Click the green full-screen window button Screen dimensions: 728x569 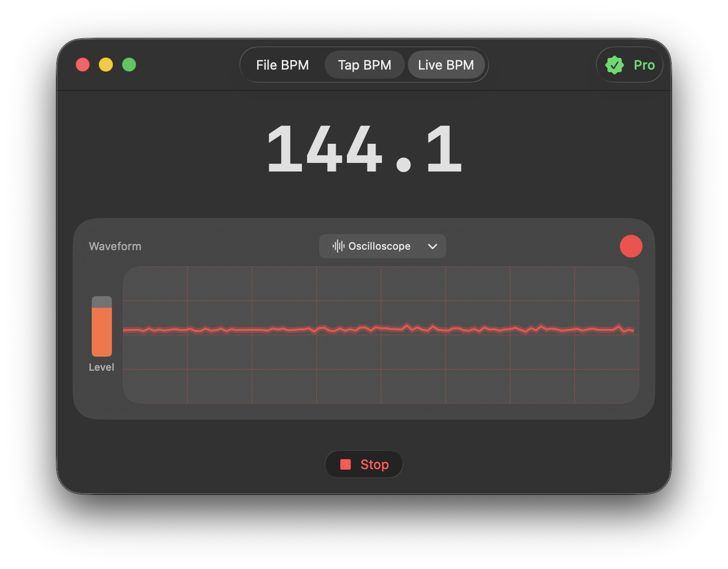coord(129,65)
